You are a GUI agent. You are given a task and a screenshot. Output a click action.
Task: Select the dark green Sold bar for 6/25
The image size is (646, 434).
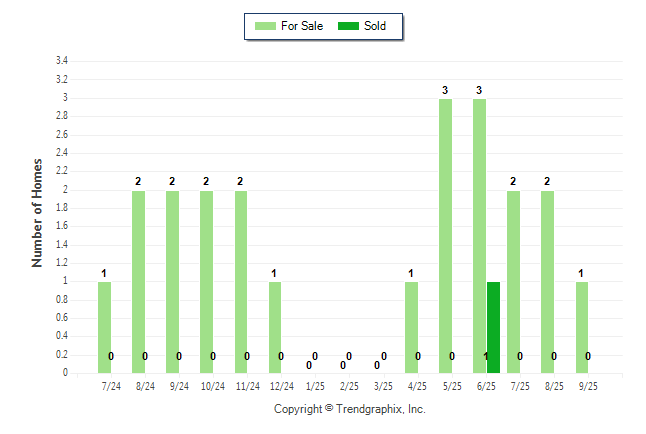point(493,327)
